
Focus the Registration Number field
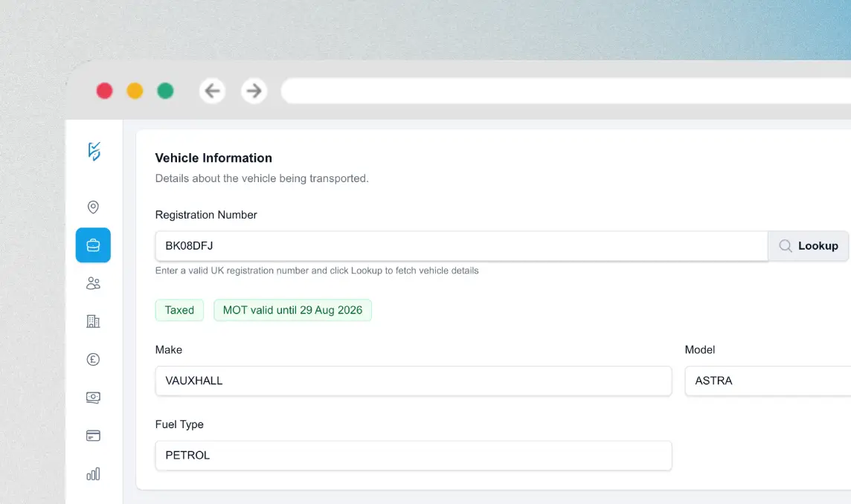[462, 246]
